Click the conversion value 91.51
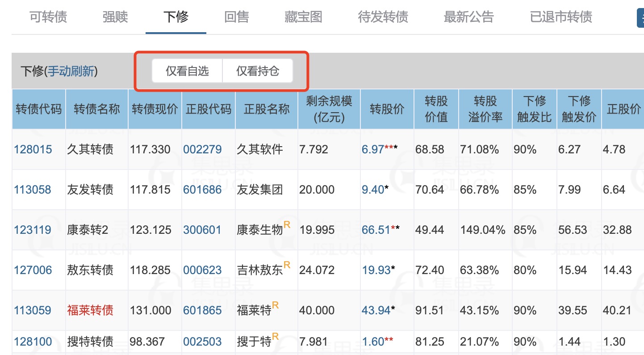The image size is (644, 355). tap(430, 310)
